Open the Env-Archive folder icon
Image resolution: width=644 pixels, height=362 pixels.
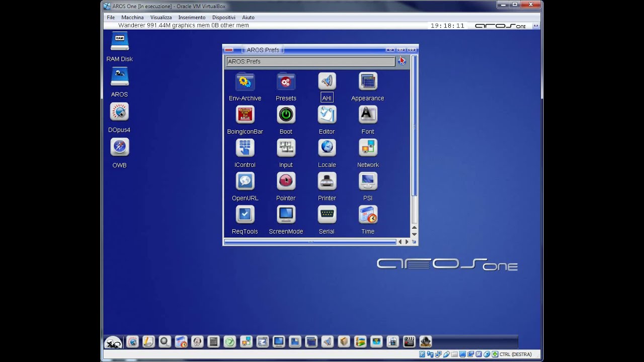[x=245, y=81]
